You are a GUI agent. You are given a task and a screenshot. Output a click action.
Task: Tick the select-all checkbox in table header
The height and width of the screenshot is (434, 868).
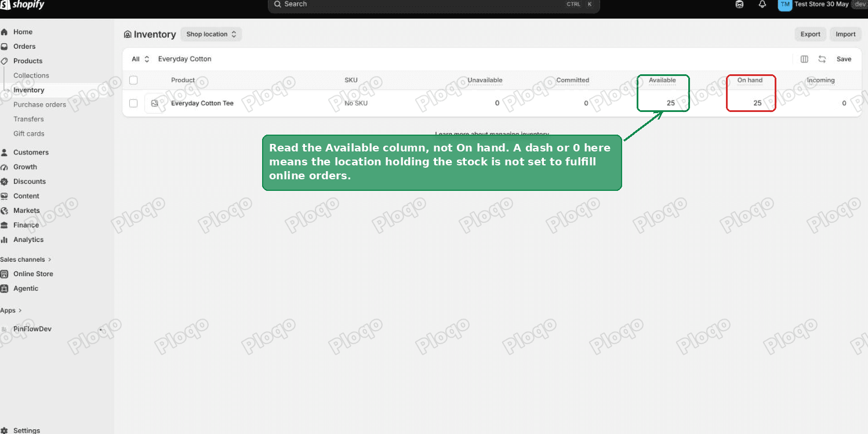(x=133, y=80)
